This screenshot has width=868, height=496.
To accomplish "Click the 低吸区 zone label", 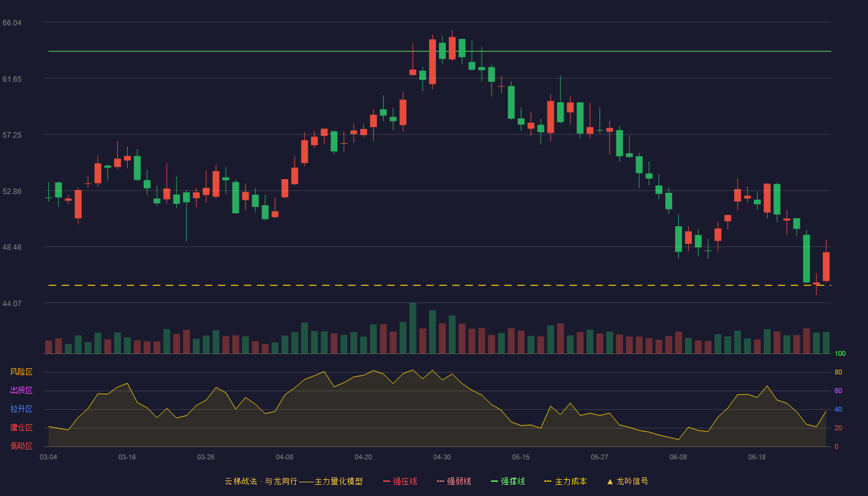I will click(21, 446).
